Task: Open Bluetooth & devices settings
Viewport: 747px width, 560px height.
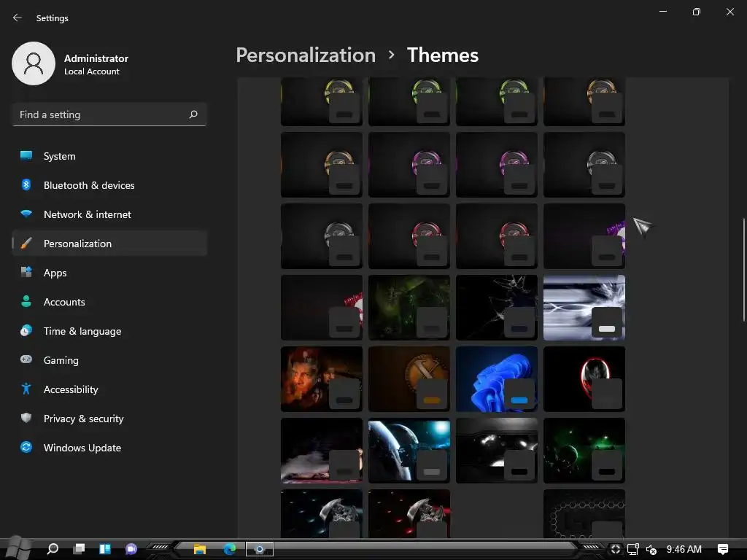Action: click(x=109, y=185)
